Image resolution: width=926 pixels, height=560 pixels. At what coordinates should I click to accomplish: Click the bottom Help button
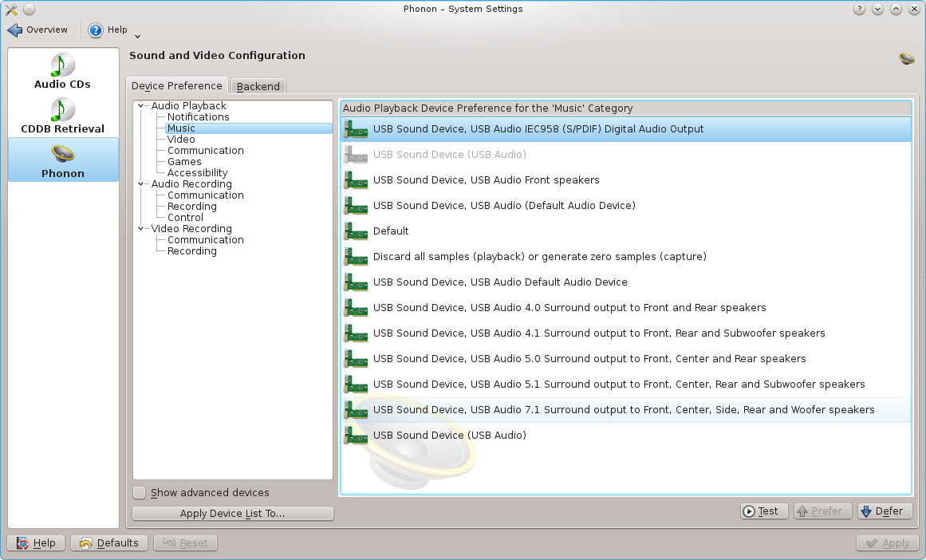[x=36, y=543]
